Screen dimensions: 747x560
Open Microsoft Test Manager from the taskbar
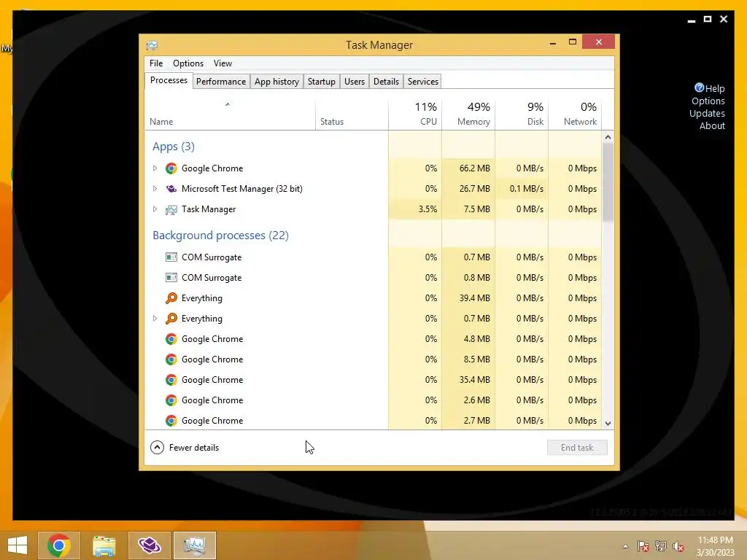click(x=149, y=545)
